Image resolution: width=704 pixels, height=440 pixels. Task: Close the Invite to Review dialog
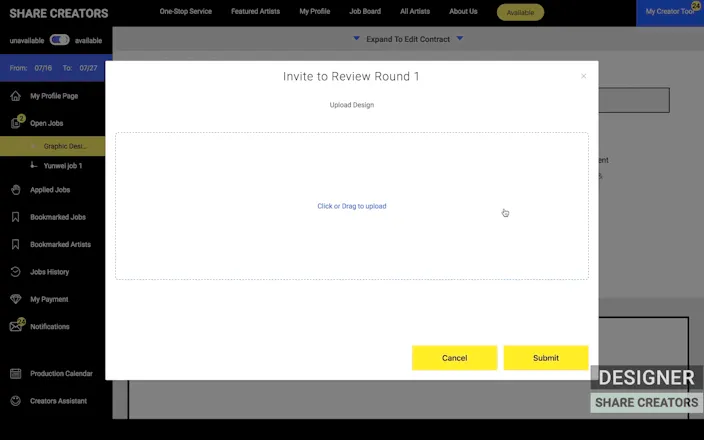(583, 76)
